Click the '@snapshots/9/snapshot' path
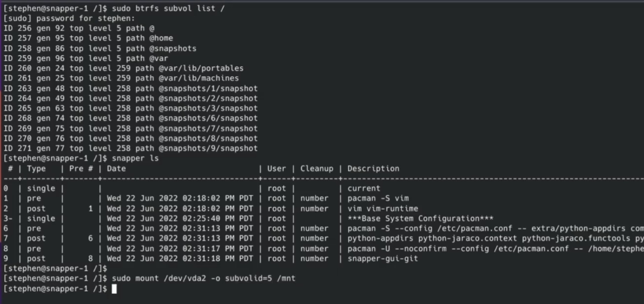Screen dimensions: 644x304 click(208, 148)
